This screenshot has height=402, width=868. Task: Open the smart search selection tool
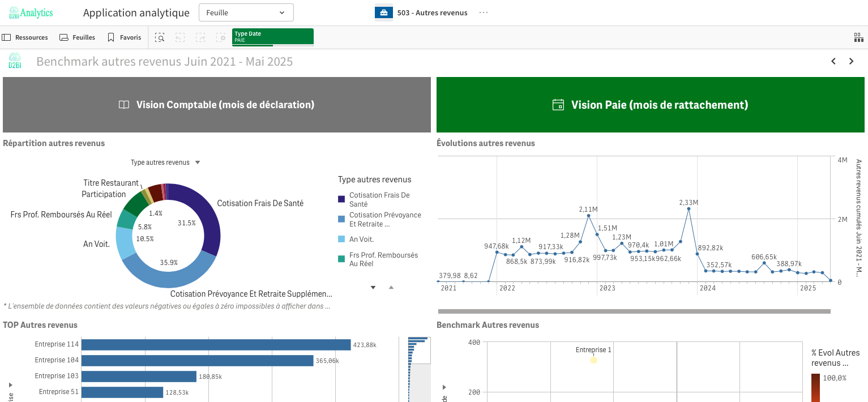click(160, 37)
